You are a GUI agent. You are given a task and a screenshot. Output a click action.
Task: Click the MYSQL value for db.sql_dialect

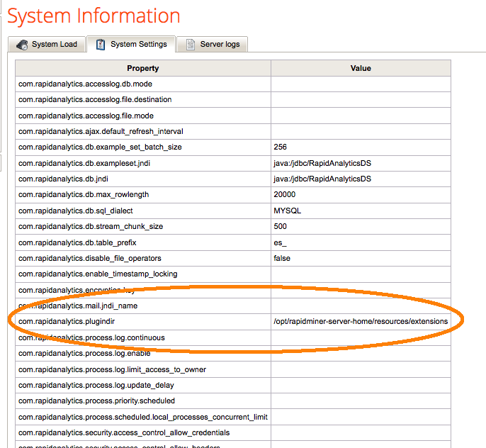288,211
